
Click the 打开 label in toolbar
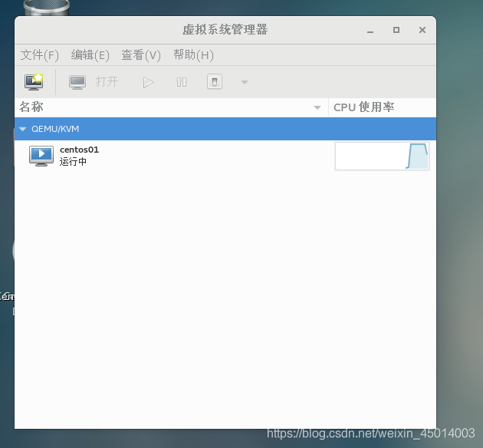click(107, 82)
